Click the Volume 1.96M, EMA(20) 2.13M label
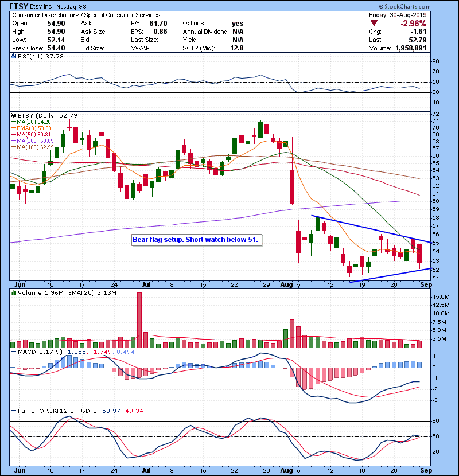459x476 pixels. tap(67, 293)
